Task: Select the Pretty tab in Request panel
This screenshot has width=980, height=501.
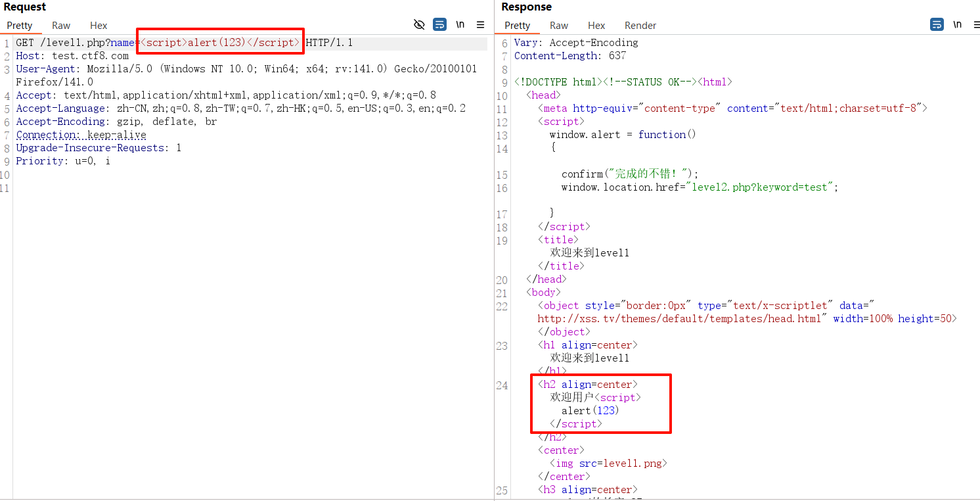Action: pos(20,26)
